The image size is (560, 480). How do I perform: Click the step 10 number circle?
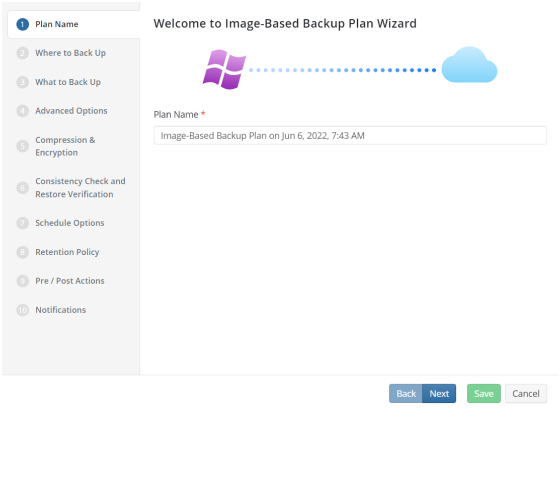coord(22,310)
